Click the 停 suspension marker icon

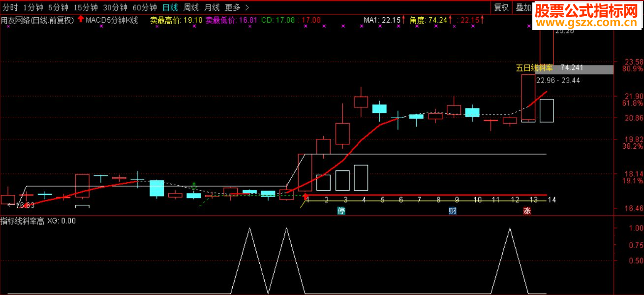pos(341,211)
